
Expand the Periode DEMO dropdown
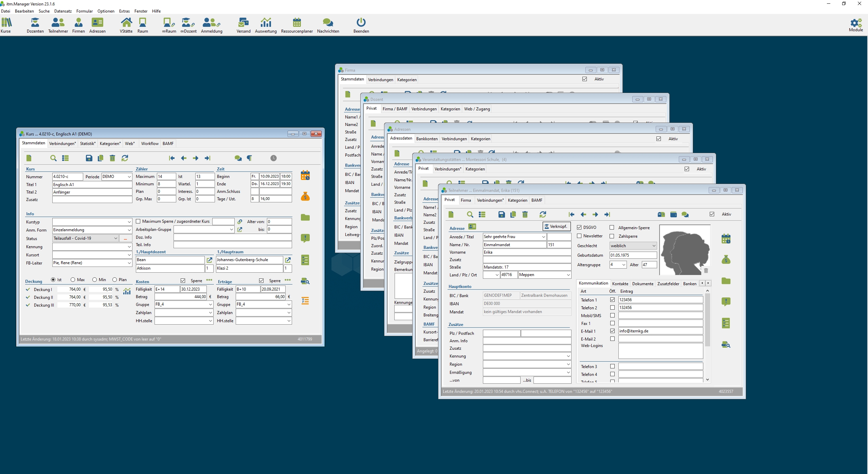129,177
